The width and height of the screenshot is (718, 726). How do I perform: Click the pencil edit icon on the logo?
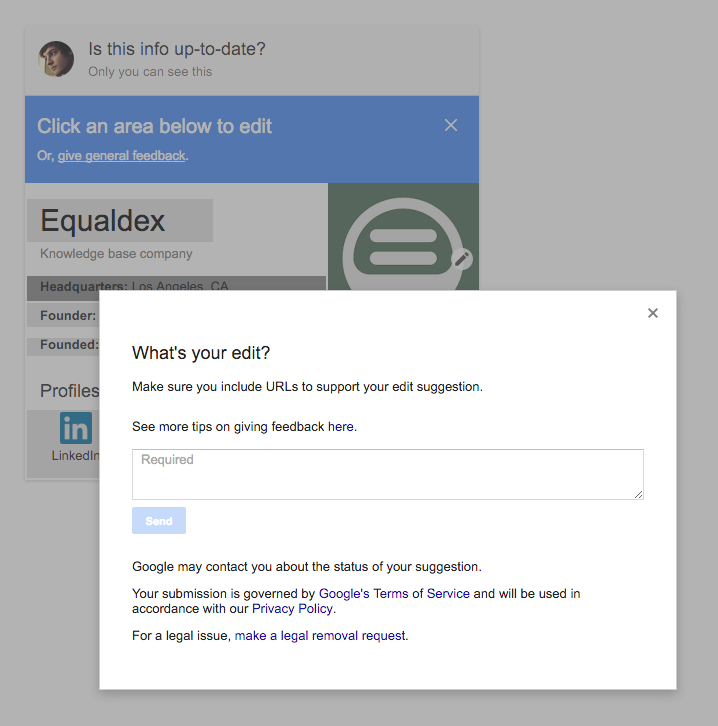tap(462, 259)
